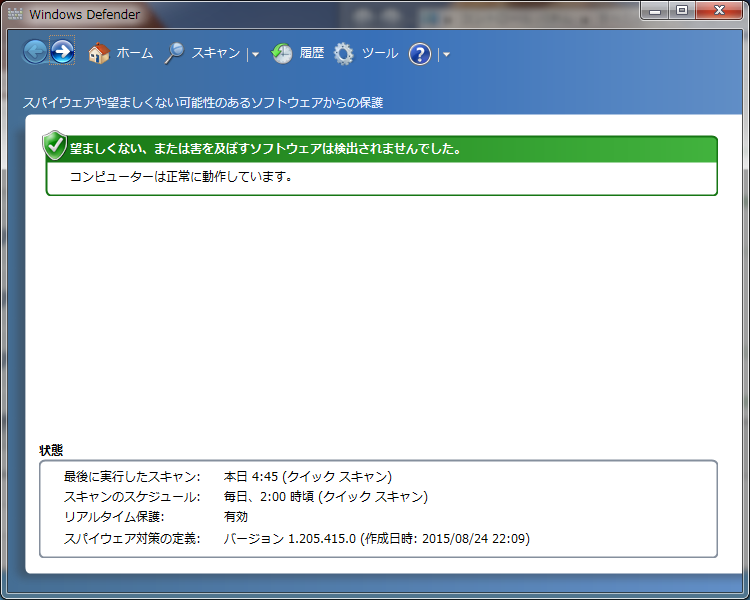Open the ツール tools page
The height and width of the screenshot is (600, 750).
point(380,53)
